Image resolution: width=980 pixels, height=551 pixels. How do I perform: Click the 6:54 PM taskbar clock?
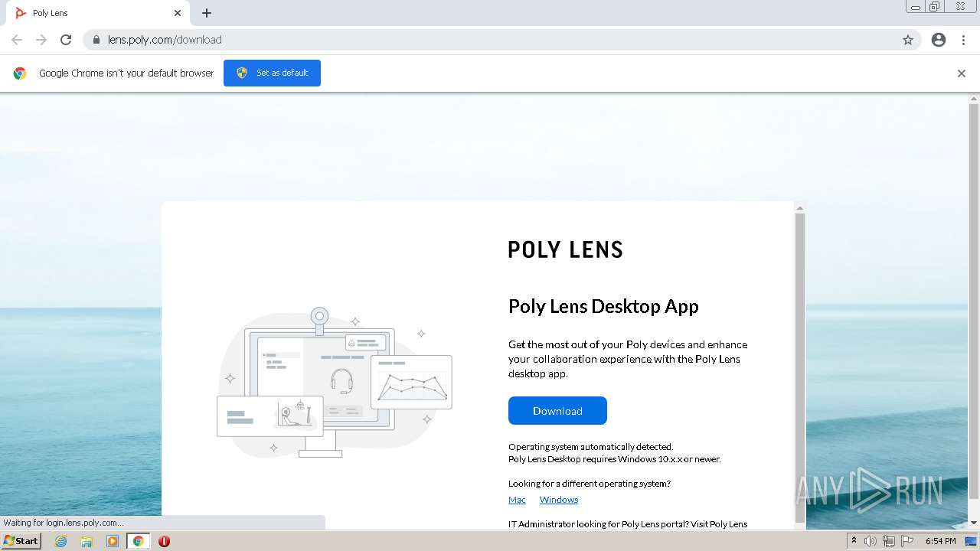940,541
